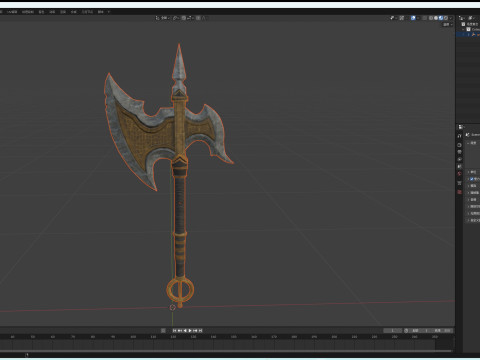Play the animation forward
Image resolution: width=480 pixels, height=360 pixels.
tap(190, 331)
